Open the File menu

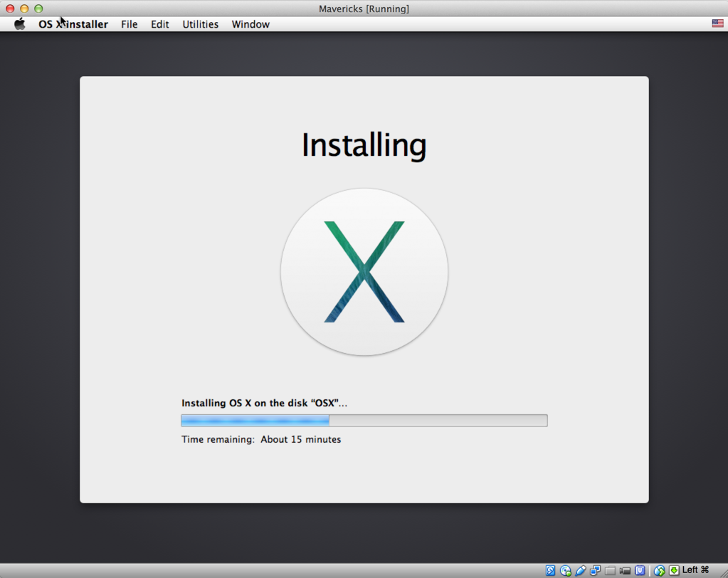129,24
